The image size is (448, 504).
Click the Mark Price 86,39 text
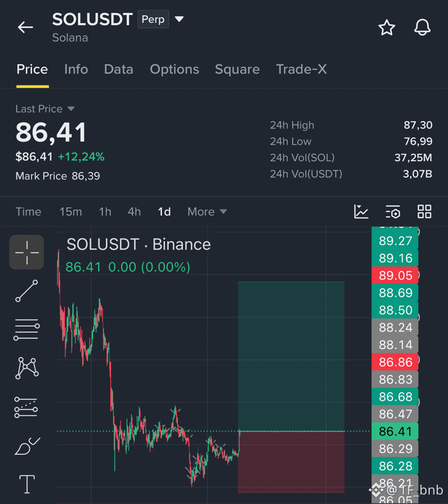[x=57, y=176]
